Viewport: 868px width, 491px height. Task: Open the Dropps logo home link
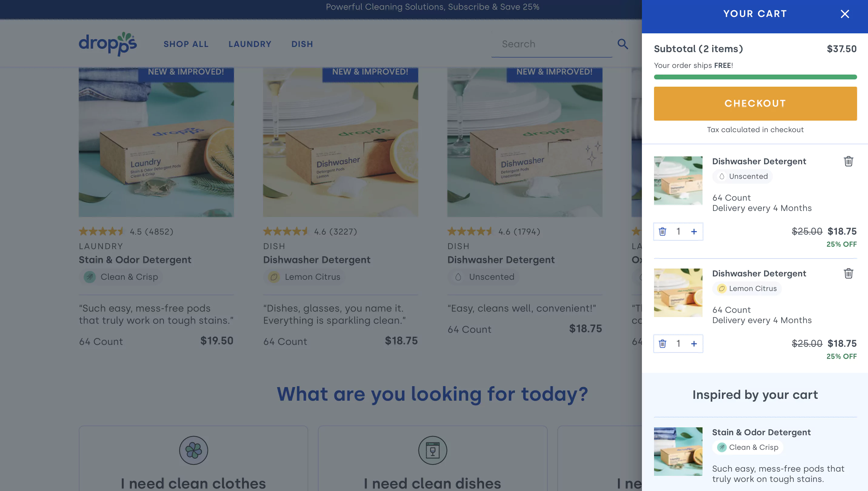click(x=108, y=44)
